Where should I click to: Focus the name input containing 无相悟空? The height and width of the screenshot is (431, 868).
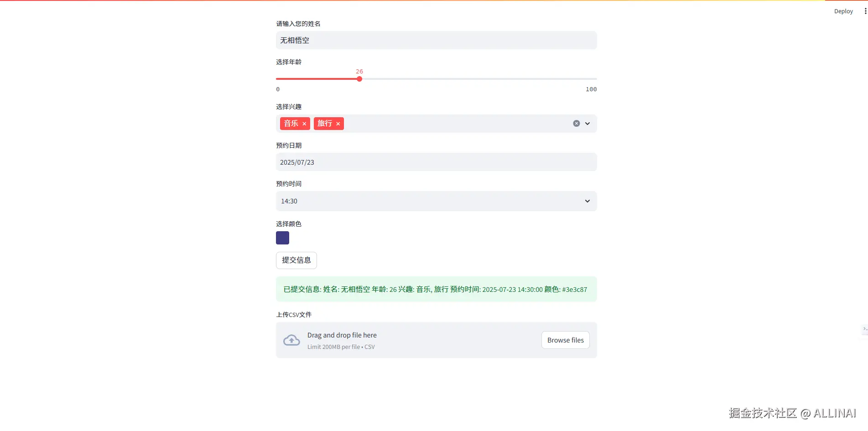(436, 40)
